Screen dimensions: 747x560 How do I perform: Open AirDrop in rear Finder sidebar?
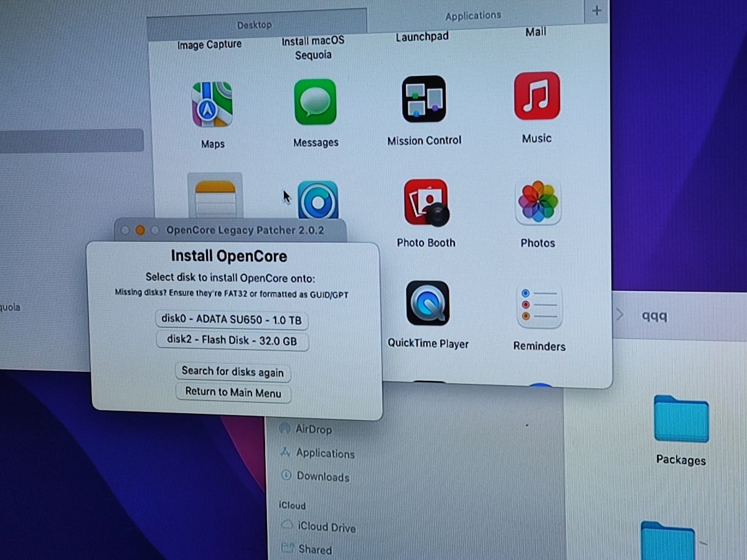(306, 429)
